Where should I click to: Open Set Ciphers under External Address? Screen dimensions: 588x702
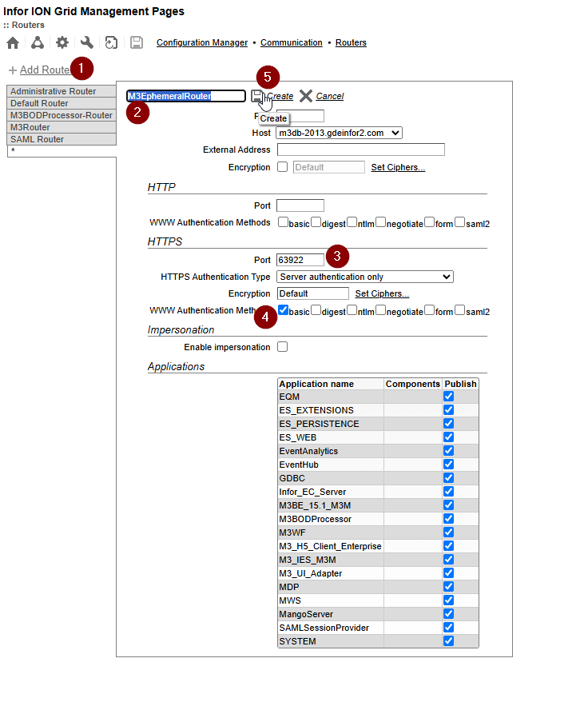[x=398, y=167]
